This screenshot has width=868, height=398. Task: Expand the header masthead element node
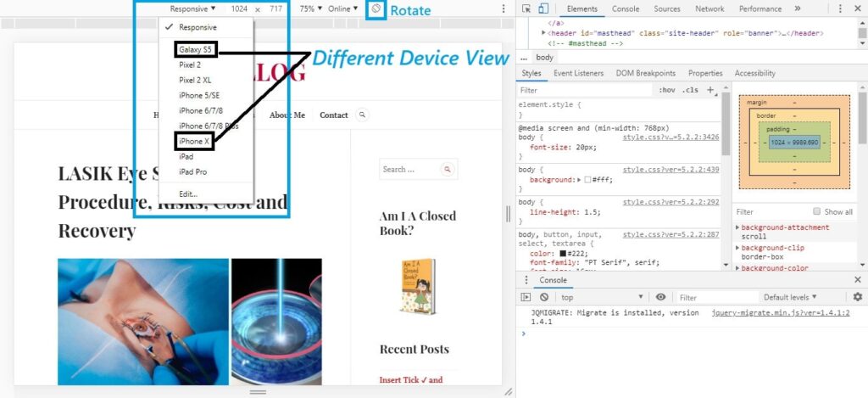coord(543,33)
